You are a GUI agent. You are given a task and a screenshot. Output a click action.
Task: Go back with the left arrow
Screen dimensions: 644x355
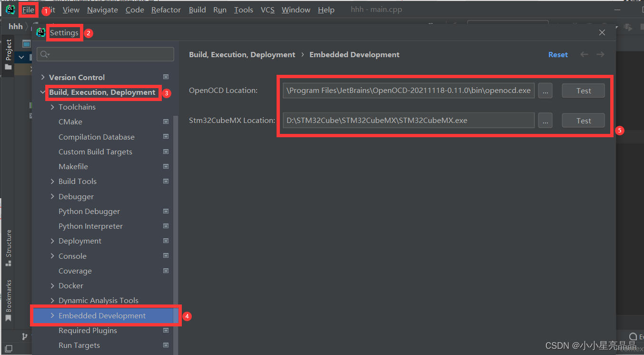584,54
